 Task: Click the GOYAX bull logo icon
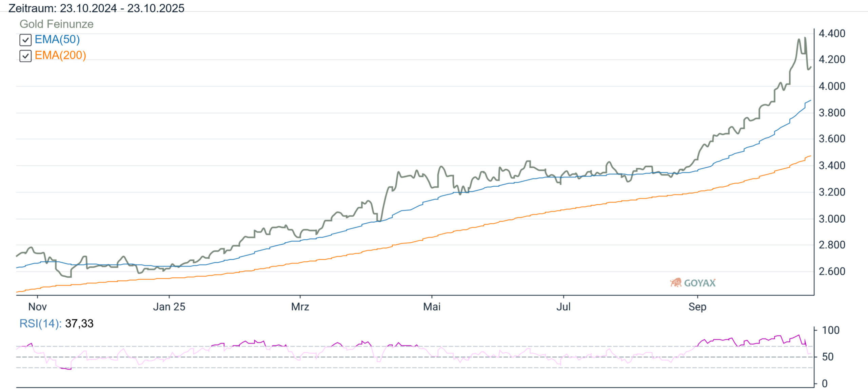pos(675,282)
